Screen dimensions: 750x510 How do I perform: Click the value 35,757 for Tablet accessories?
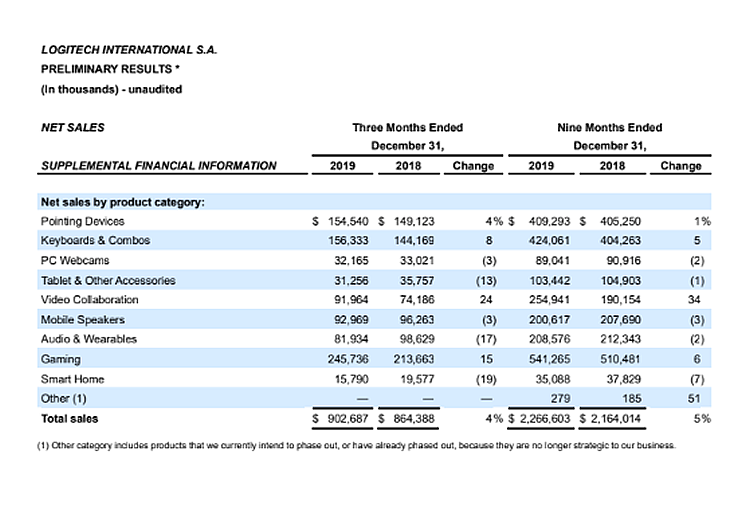417,281
